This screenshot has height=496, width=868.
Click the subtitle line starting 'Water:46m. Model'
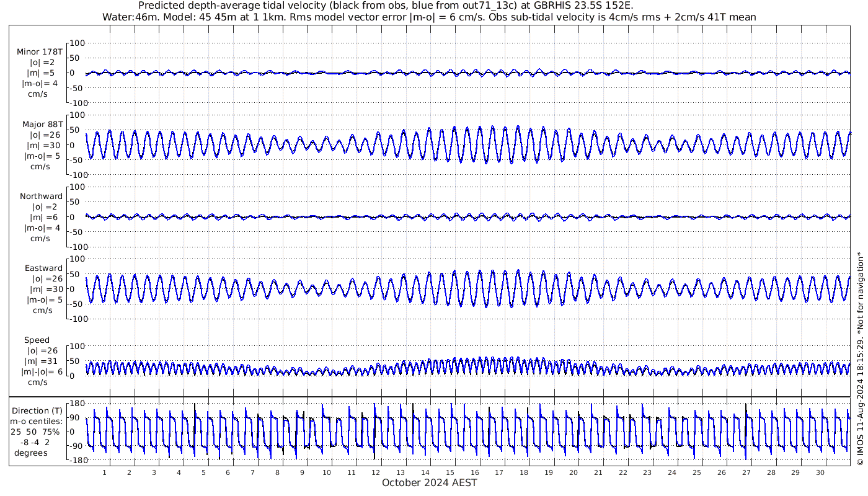pos(429,17)
